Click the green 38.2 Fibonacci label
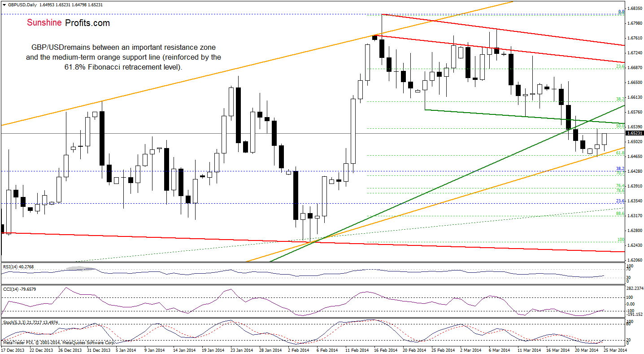644x354 pixels. (621, 99)
